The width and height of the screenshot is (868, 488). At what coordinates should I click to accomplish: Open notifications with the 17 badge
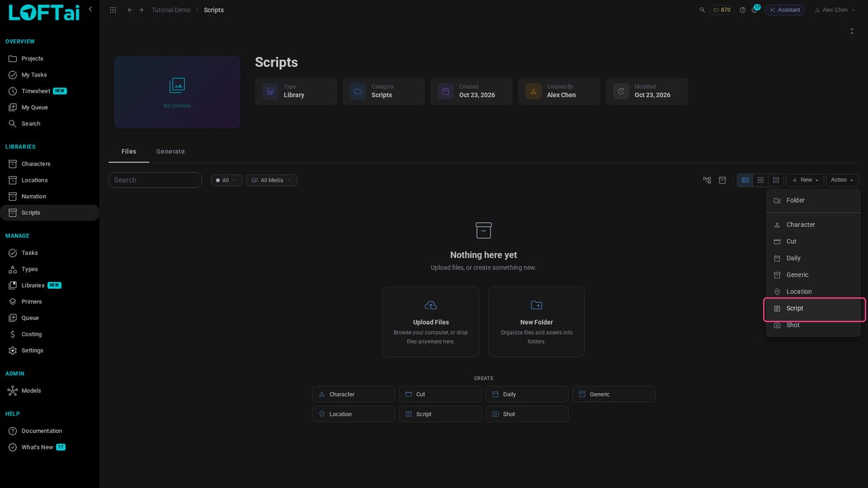[x=755, y=9]
